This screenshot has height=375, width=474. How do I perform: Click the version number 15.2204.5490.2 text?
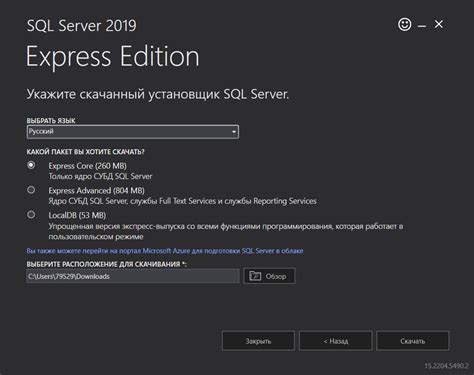click(446, 366)
